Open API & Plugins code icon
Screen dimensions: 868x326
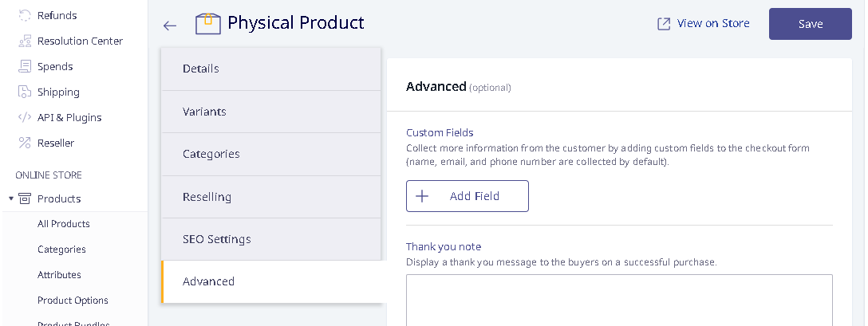(25, 117)
